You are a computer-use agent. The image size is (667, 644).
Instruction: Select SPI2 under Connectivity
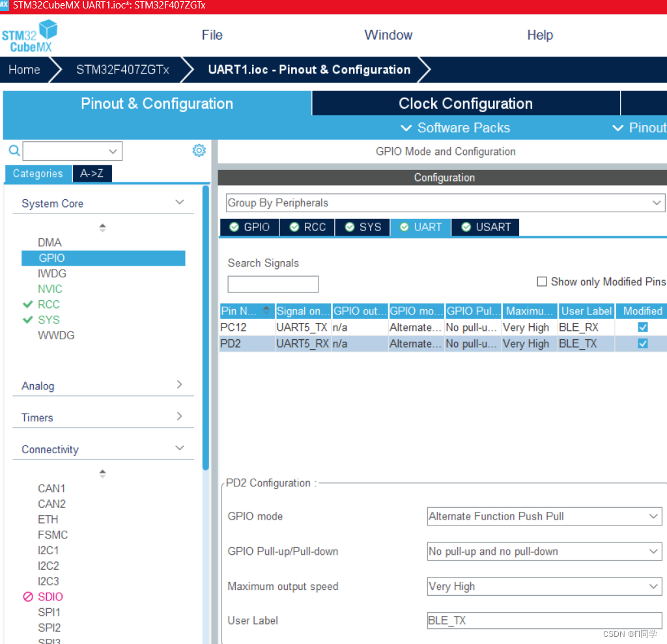click(50, 628)
